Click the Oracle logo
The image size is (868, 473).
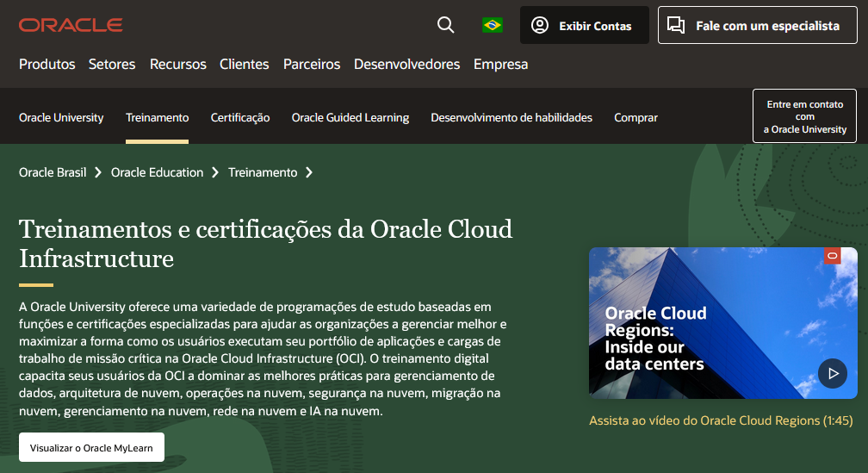click(71, 25)
